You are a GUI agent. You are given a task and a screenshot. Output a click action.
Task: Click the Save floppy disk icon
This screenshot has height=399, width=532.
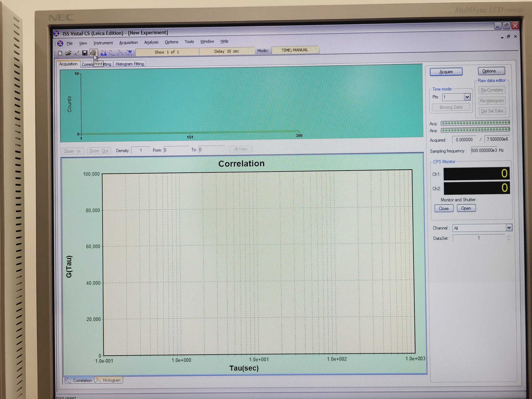tap(85, 53)
